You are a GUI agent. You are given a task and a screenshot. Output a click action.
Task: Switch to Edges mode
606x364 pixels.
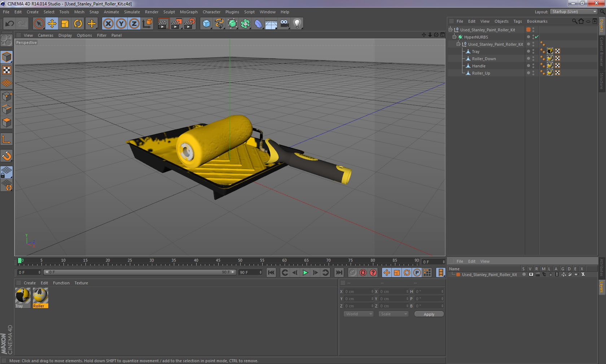(7, 110)
